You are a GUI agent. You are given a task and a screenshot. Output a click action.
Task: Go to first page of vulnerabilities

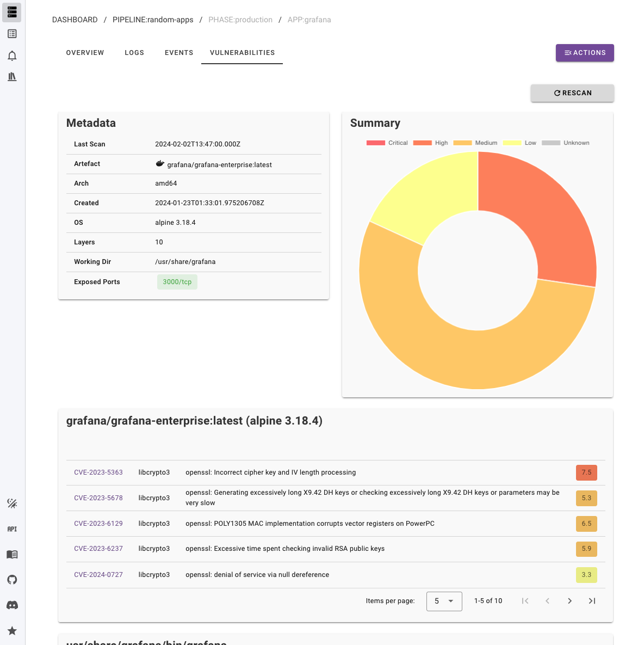tap(525, 601)
